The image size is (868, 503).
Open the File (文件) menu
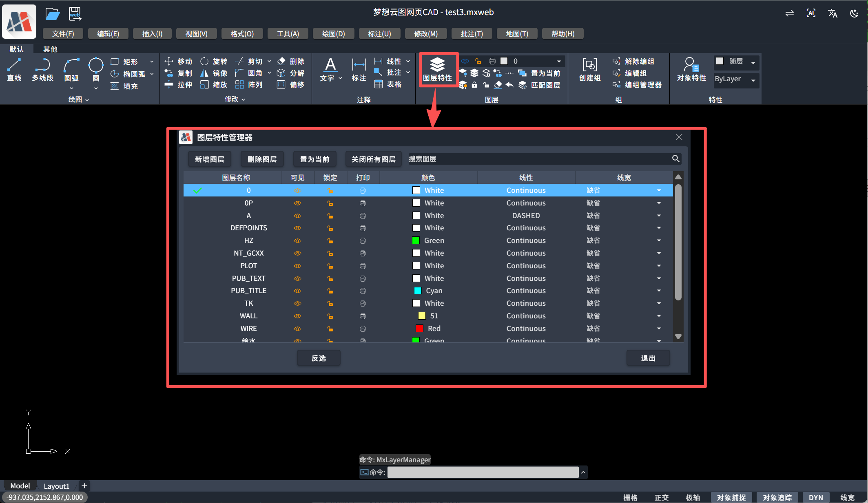tap(63, 33)
